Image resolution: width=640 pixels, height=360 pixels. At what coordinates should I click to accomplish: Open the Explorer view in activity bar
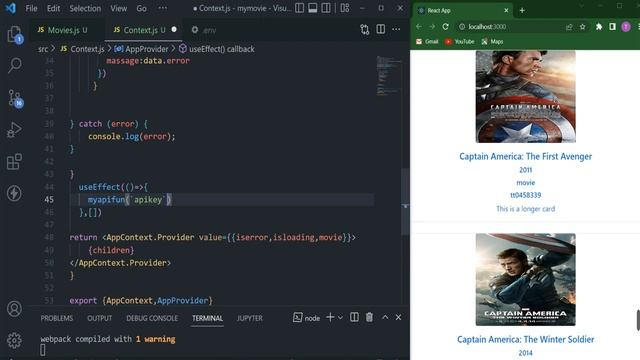pyautogui.click(x=15, y=34)
